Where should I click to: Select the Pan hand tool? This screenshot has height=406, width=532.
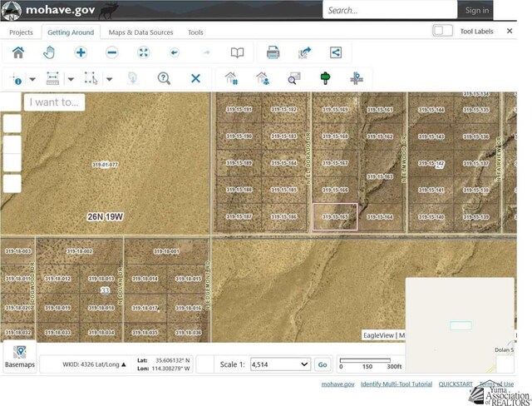(49, 52)
